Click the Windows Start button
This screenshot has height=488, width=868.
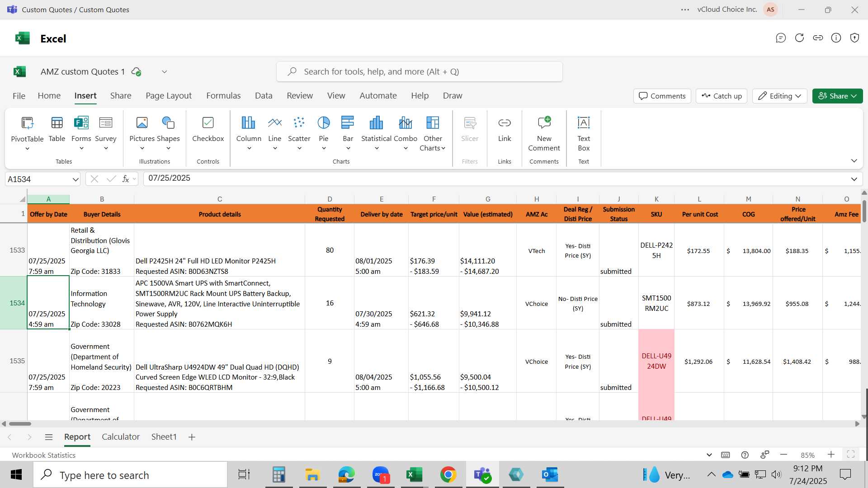coord(16,475)
